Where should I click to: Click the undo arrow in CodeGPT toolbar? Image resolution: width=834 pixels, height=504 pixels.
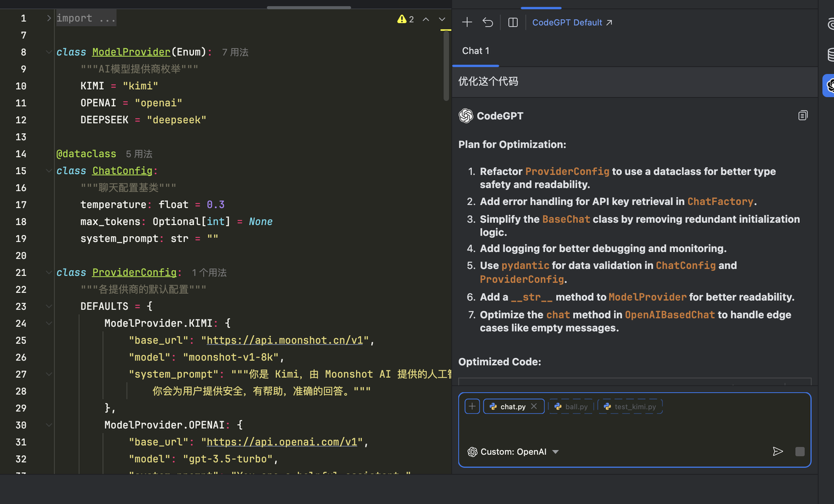(x=488, y=22)
